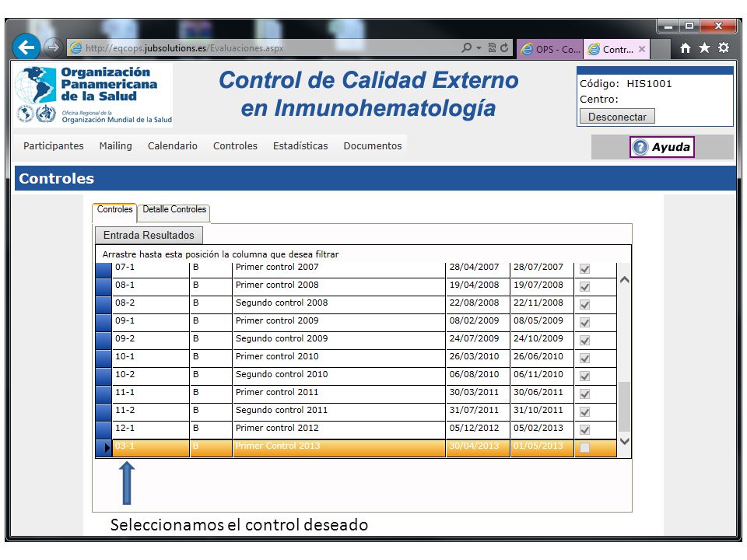747x560 pixels.
Task: Toggle checkbox for Primer control 2011
Action: (584, 394)
